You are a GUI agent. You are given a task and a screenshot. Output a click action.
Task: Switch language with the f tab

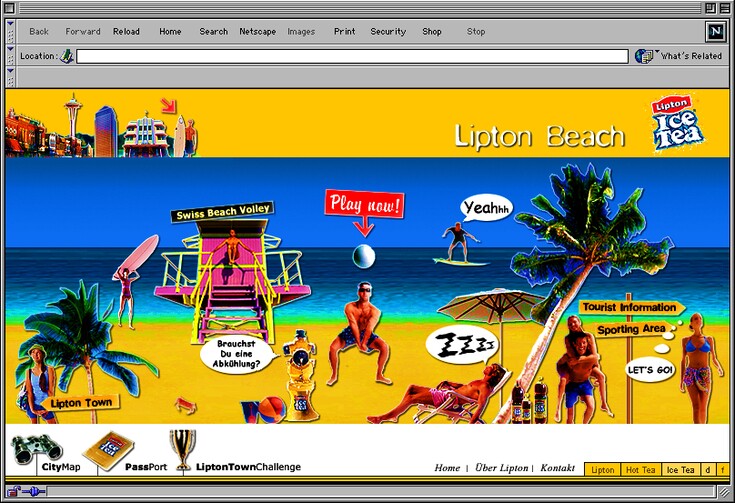(722, 469)
